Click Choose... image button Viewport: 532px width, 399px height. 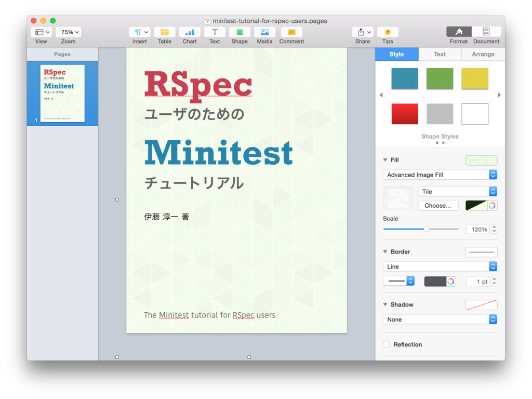(x=438, y=206)
